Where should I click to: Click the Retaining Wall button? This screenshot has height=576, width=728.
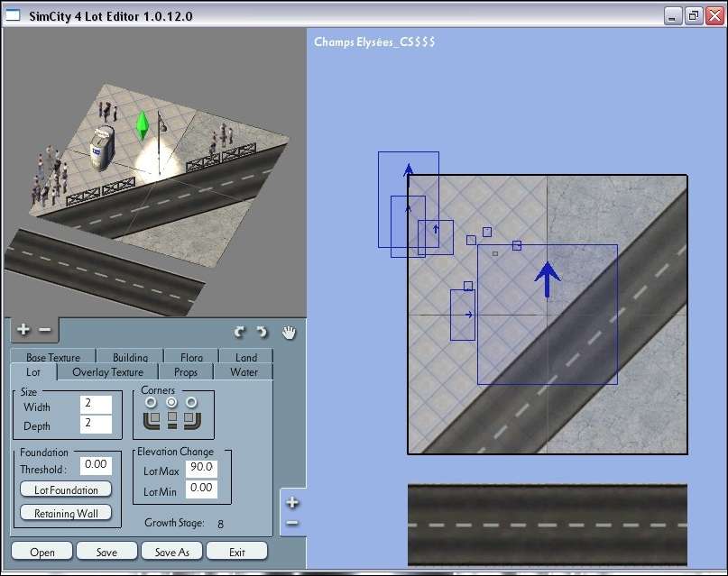coord(66,513)
